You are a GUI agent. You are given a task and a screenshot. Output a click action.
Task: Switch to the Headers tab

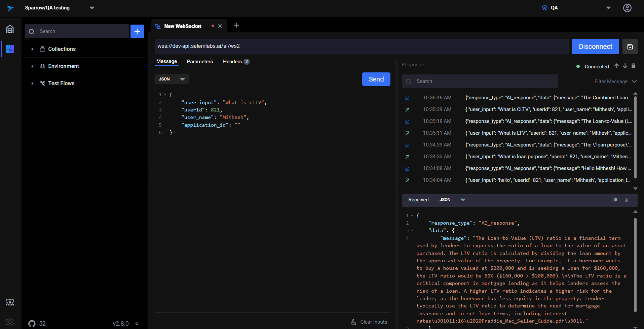[x=232, y=62]
